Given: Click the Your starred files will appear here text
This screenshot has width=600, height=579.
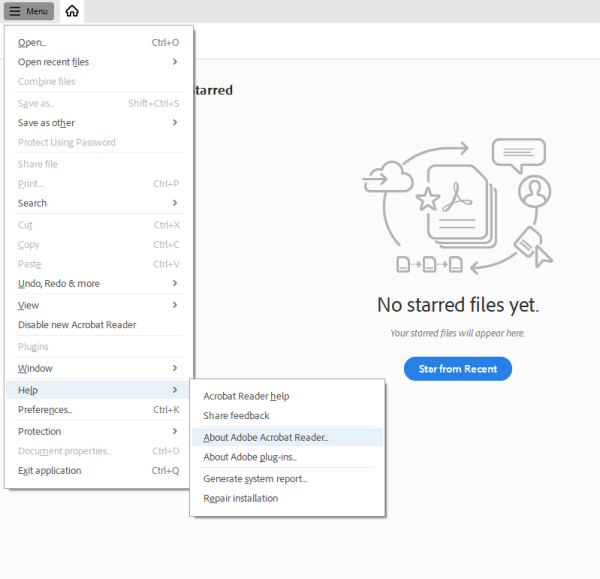Looking at the screenshot, I should 457,333.
